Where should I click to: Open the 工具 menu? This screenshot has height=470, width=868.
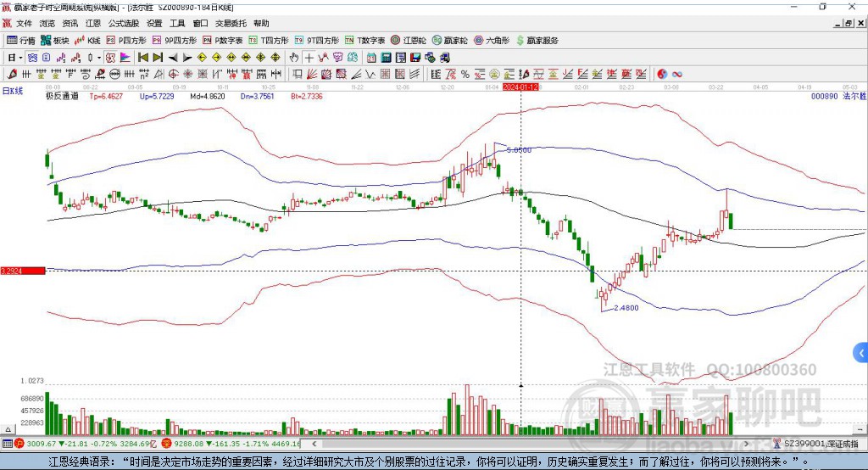[x=177, y=23]
